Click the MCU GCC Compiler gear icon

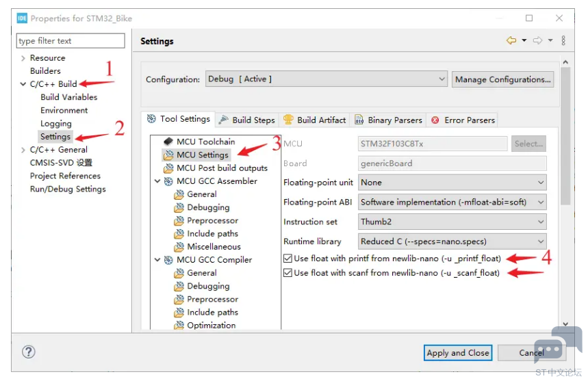pos(168,260)
